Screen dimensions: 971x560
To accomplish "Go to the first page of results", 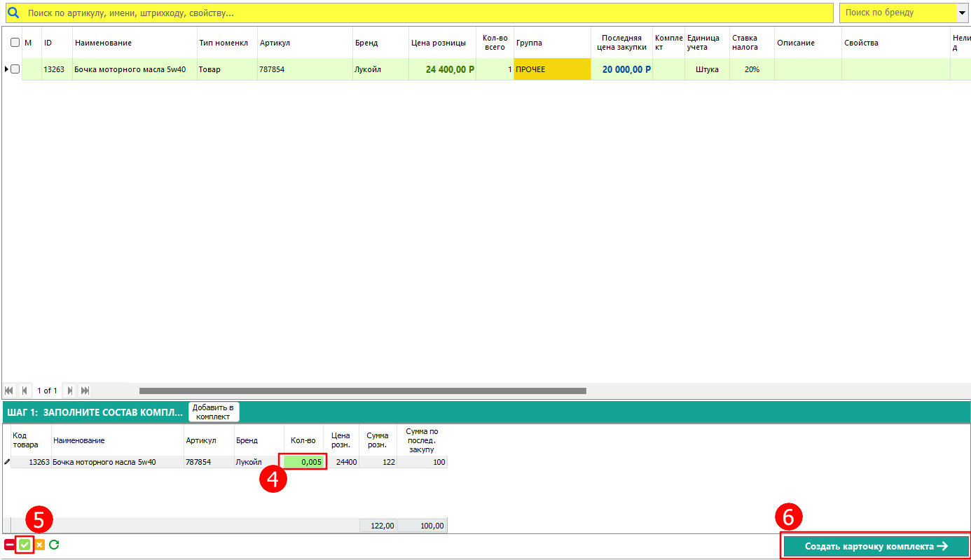I will (10, 391).
